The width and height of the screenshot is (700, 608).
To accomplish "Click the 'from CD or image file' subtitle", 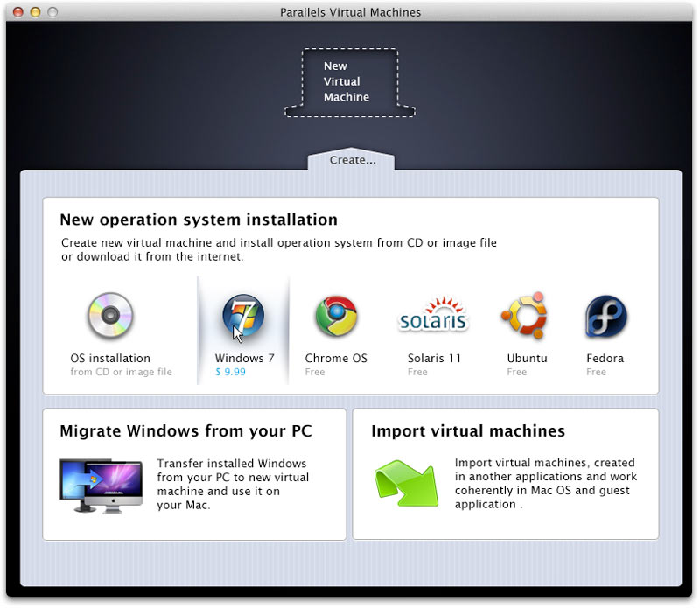I will point(121,372).
